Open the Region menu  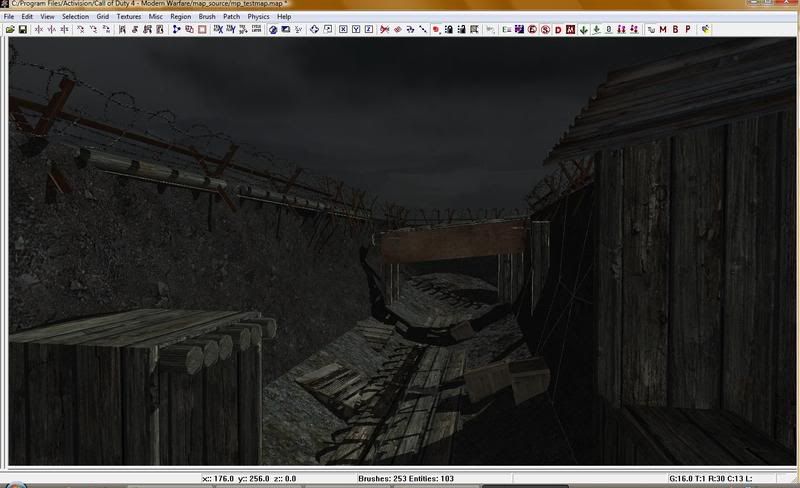[x=180, y=17]
